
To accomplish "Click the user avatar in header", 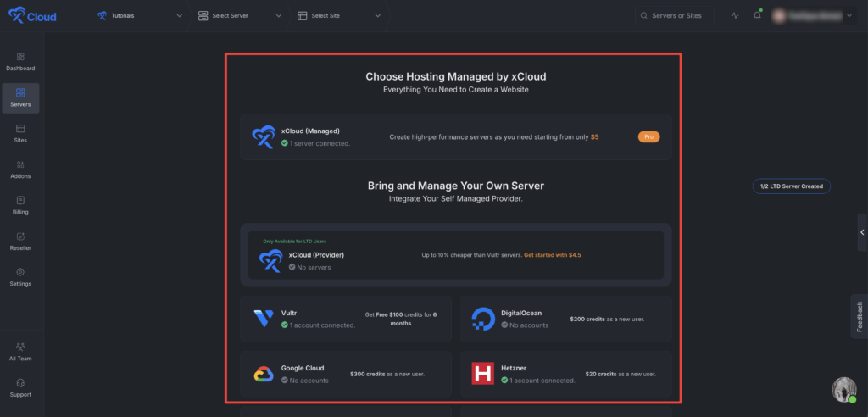I will click(x=779, y=15).
